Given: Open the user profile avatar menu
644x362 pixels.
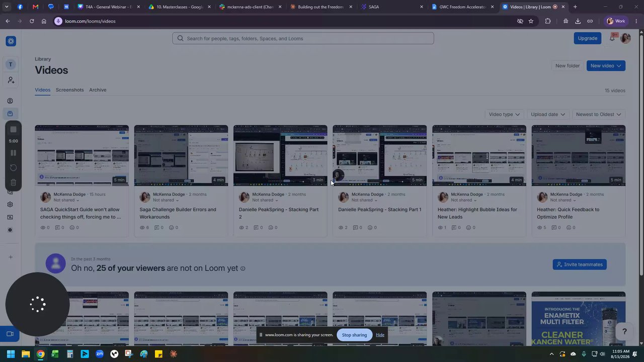Looking at the screenshot, I should 625,38.
